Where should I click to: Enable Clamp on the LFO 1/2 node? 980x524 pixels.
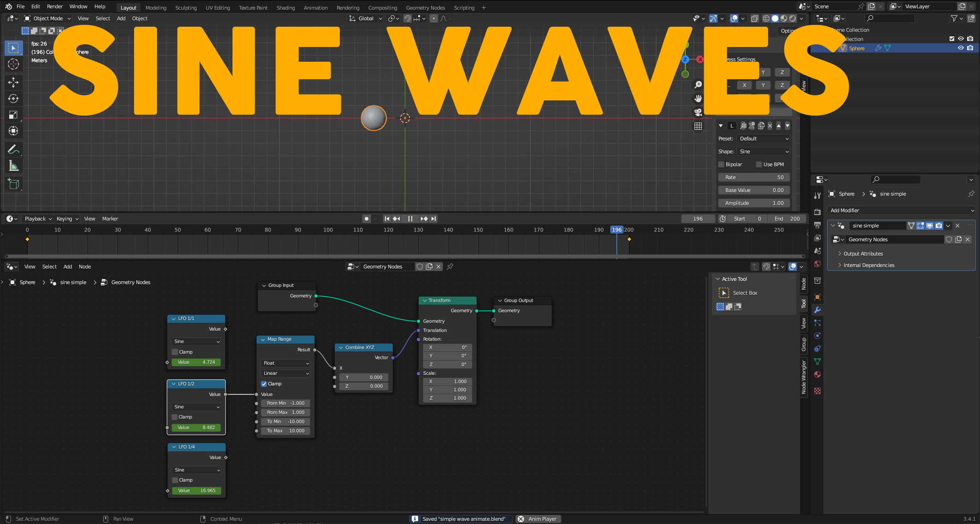click(x=175, y=417)
